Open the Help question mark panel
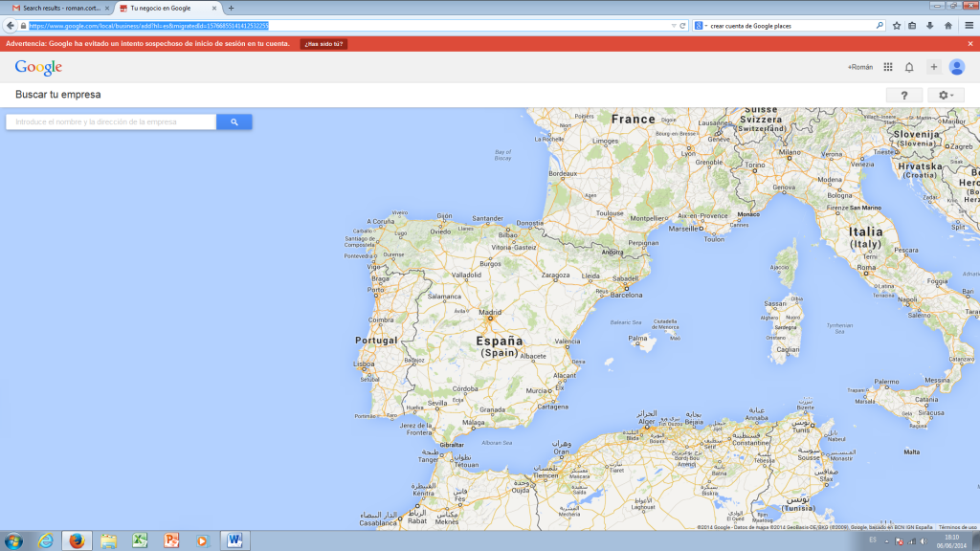The image size is (980, 551). click(904, 95)
